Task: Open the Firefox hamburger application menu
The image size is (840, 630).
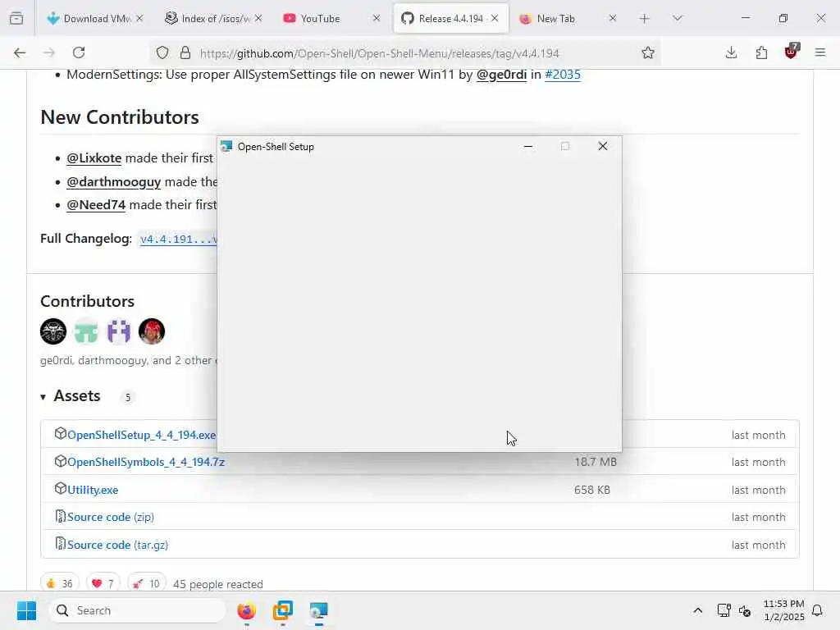Action: 820,52
